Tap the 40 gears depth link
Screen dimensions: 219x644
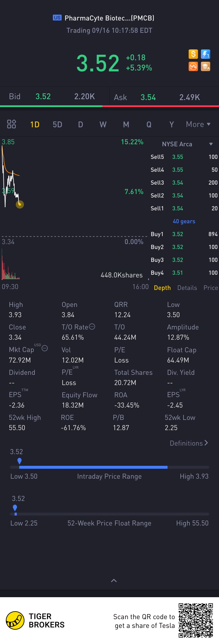tap(184, 221)
